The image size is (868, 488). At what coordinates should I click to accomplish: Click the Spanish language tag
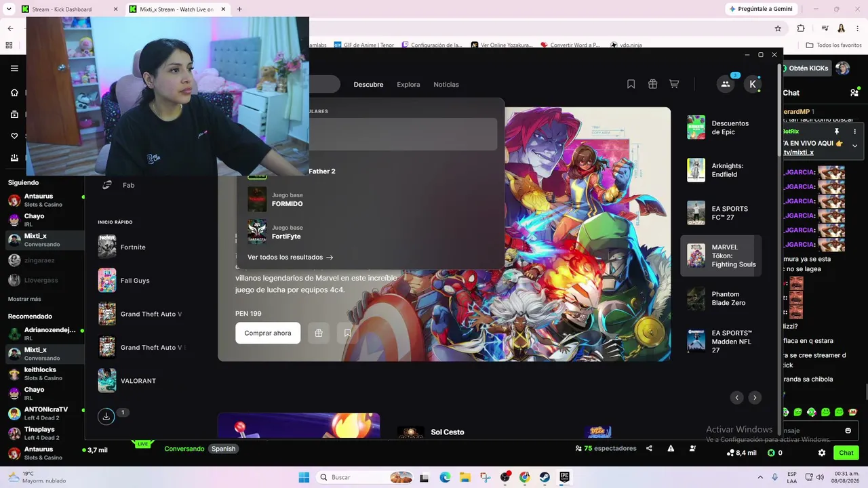point(223,449)
